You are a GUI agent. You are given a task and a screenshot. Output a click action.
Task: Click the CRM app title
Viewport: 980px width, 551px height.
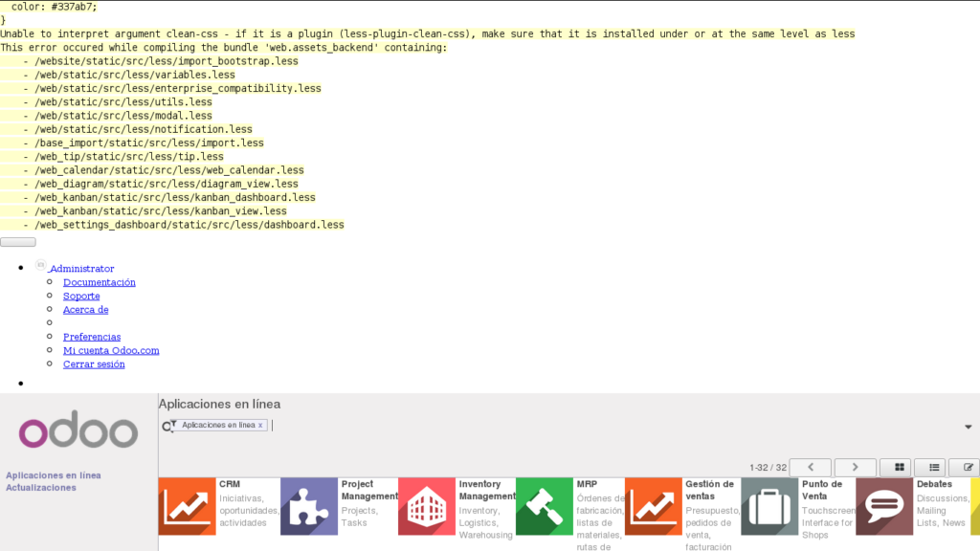pyautogui.click(x=230, y=484)
